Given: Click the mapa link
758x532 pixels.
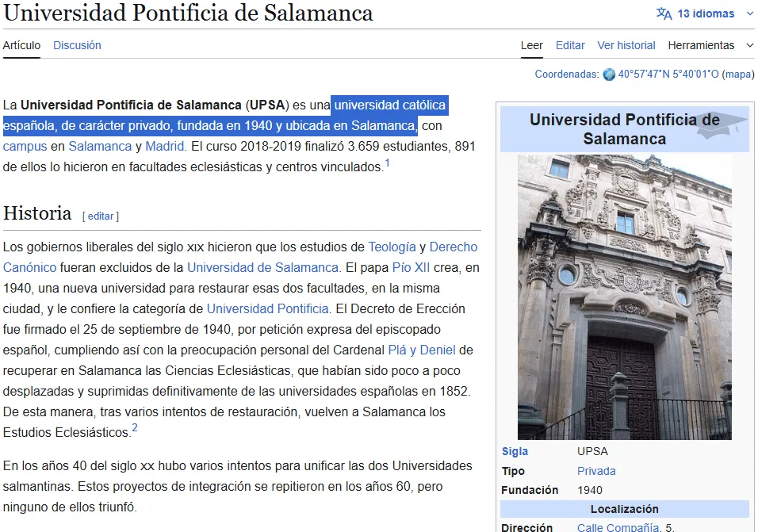Looking at the screenshot, I should point(737,75).
